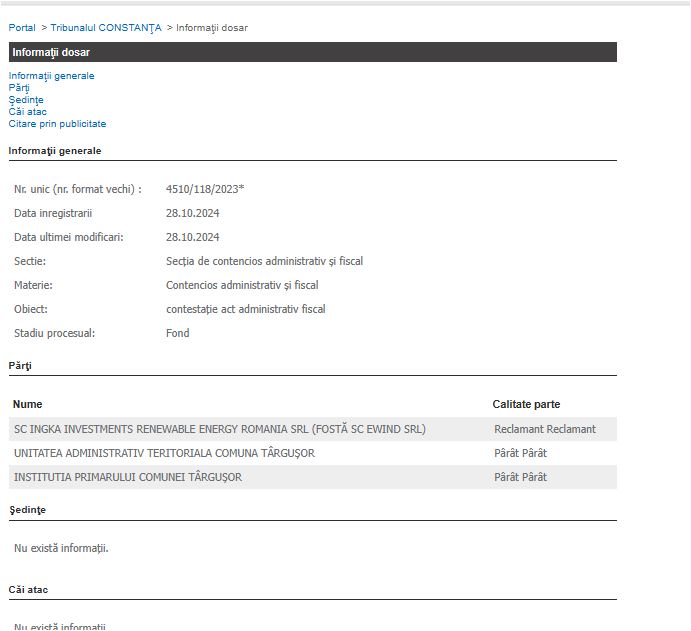Image resolution: width=691 pixels, height=631 pixels.
Task: Click Secția de contencios administrativ și fiscal value
Action: coord(264,261)
